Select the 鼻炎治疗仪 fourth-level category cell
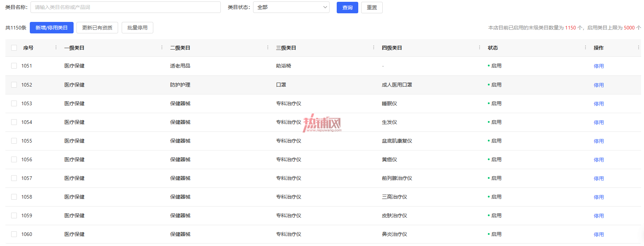The image size is (644, 246). tap(395, 234)
